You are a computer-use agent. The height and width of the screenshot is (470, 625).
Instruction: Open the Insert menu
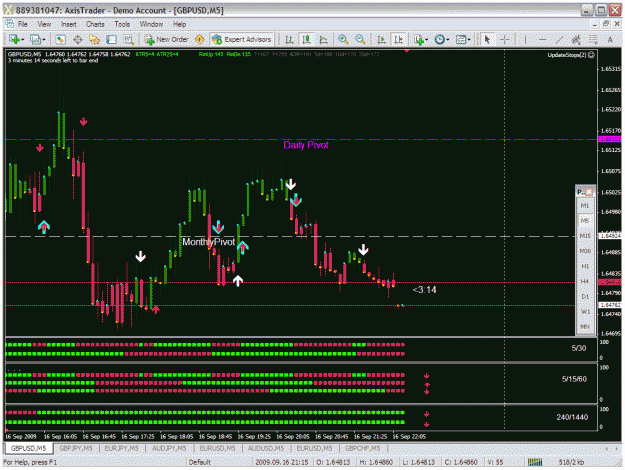coord(69,24)
